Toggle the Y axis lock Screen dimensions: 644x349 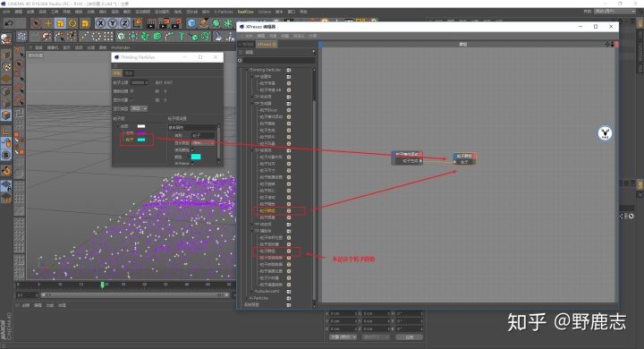coord(112,23)
